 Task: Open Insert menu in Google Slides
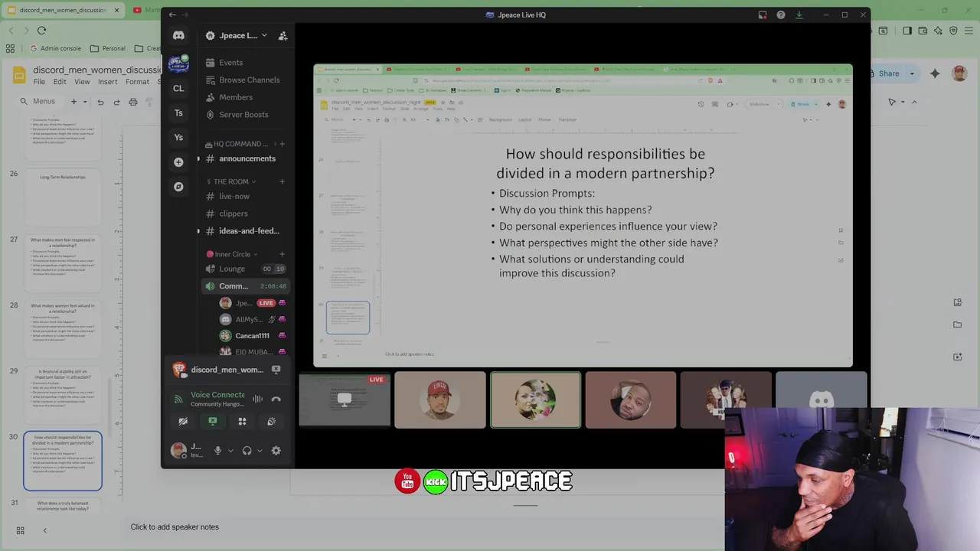(107, 82)
